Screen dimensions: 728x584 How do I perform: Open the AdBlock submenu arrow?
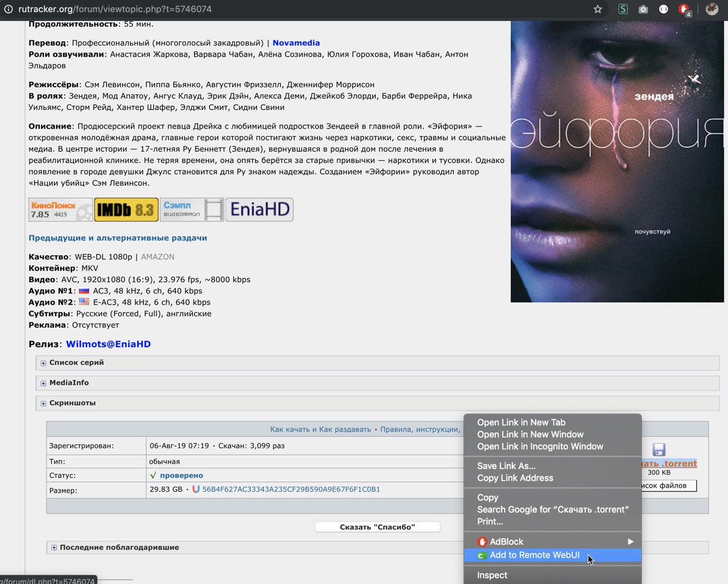click(x=630, y=541)
